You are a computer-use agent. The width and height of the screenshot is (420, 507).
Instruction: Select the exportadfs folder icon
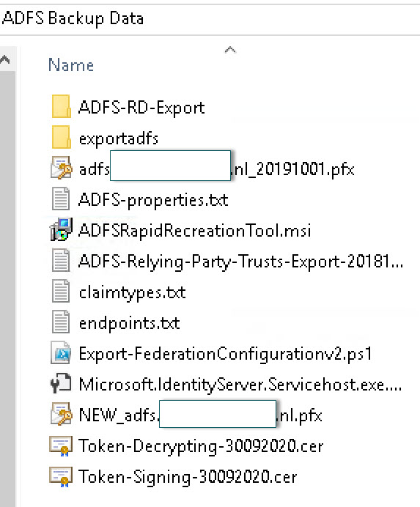click(61, 137)
